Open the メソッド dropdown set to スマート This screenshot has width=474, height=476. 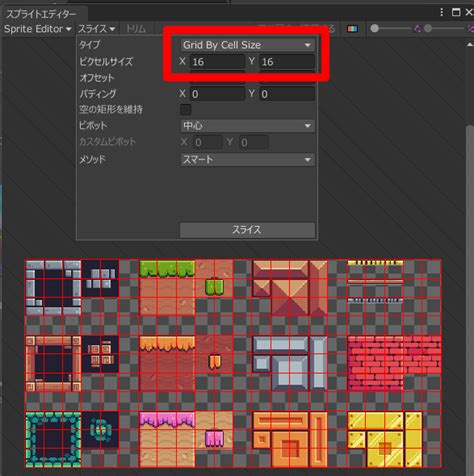(247, 159)
